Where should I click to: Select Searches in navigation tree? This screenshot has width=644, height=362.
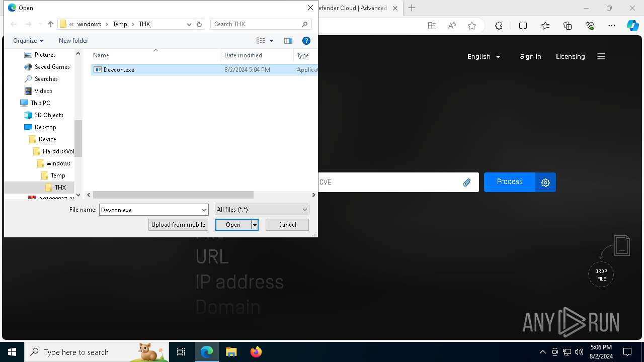46,79
